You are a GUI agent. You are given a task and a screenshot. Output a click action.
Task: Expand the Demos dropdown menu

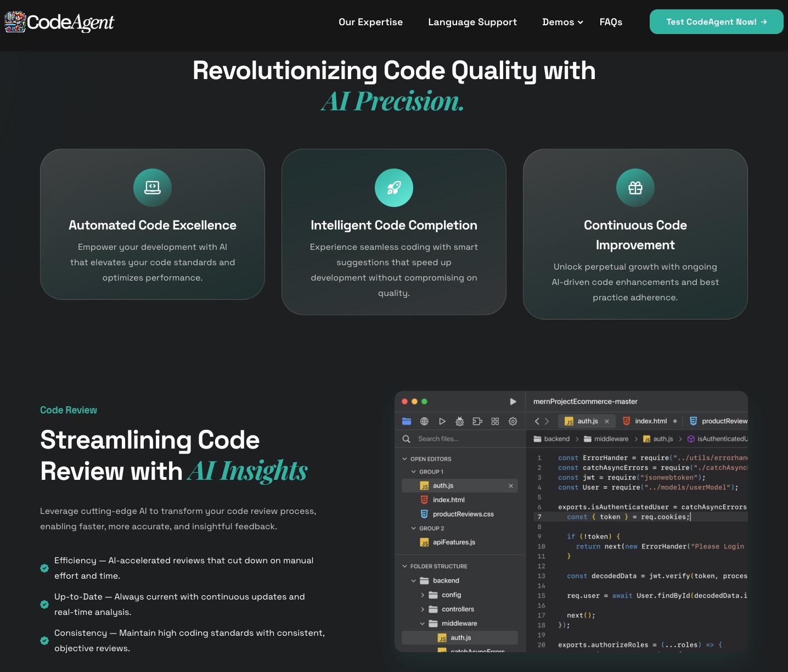pyautogui.click(x=562, y=22)
